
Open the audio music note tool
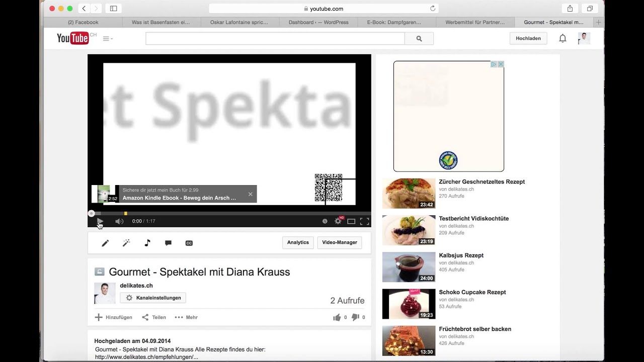point(147,243)
